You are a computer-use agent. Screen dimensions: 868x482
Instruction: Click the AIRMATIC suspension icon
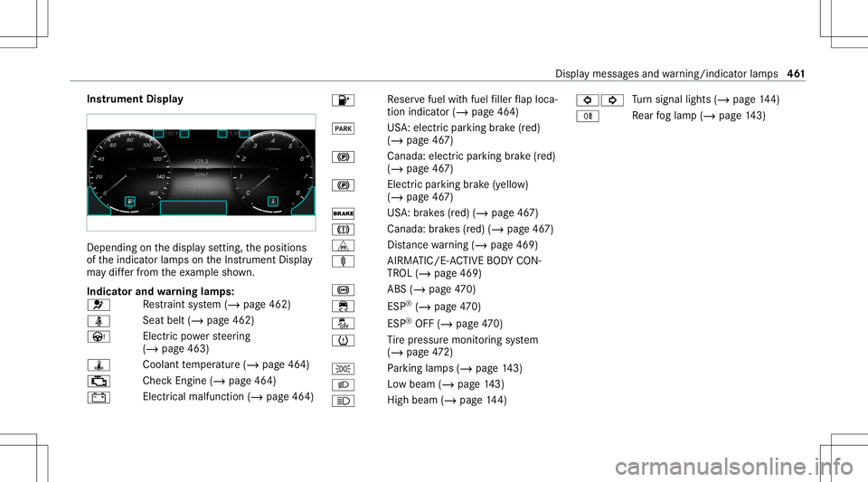(344, 261)
